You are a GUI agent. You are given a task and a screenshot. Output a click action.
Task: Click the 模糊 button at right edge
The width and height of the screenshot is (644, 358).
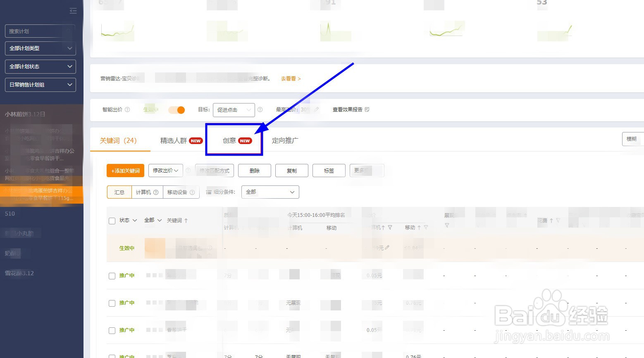pyautogui.click(x=633, y=139)
